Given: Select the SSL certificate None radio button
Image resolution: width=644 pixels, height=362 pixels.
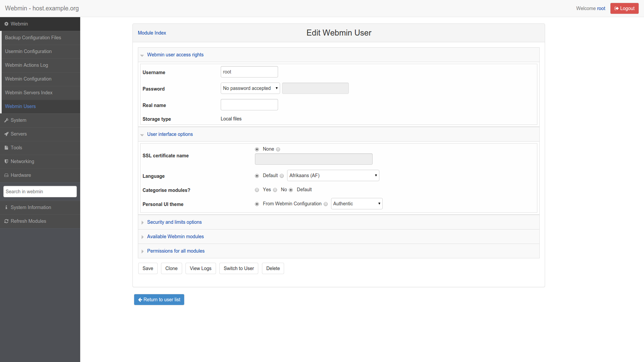Looking at the screenshot, I should point(257,149).
